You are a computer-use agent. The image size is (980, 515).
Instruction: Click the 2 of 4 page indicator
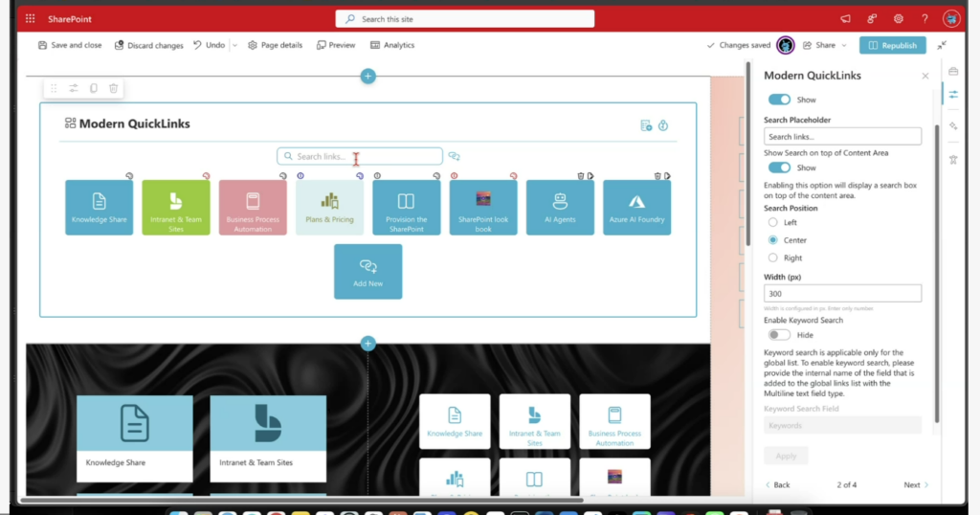(847, 485)
